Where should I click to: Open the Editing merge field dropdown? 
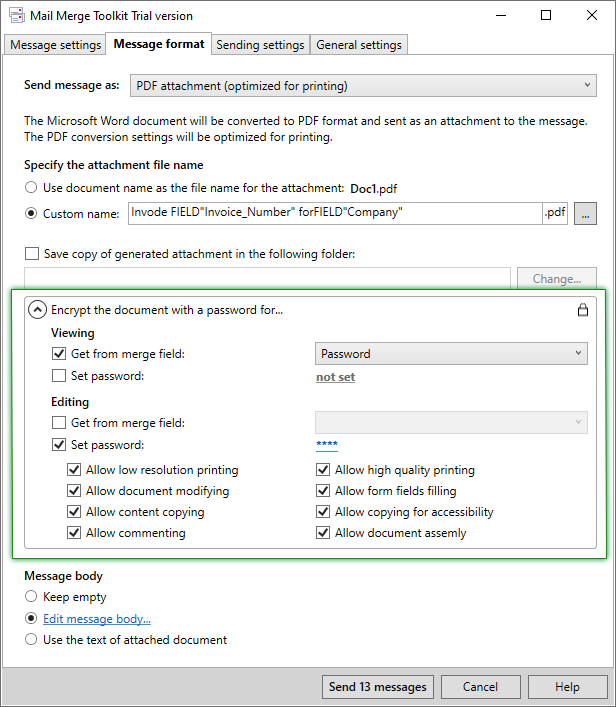[x=451, y=422]
